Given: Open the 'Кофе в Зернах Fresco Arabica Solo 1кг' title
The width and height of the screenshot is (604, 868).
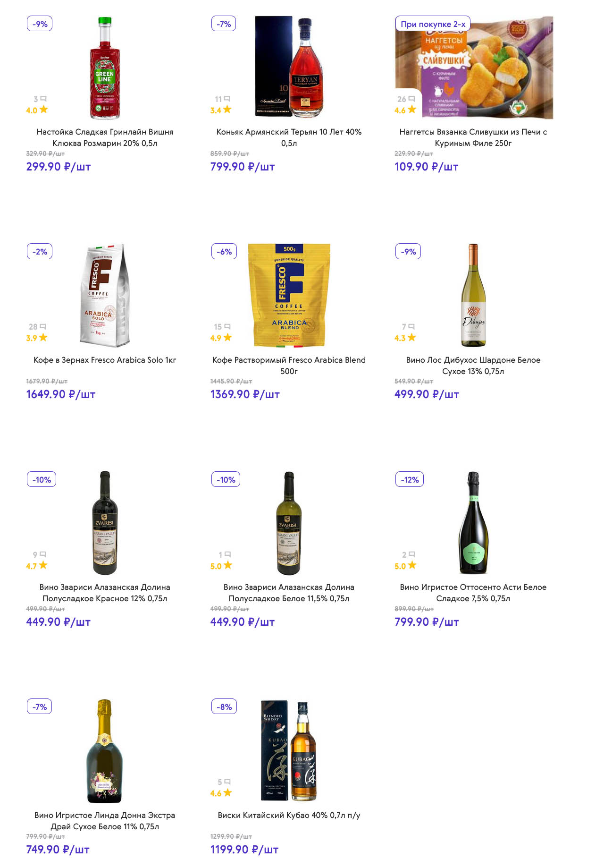Looking at the screenshot, I should click(x=105, y=360).
